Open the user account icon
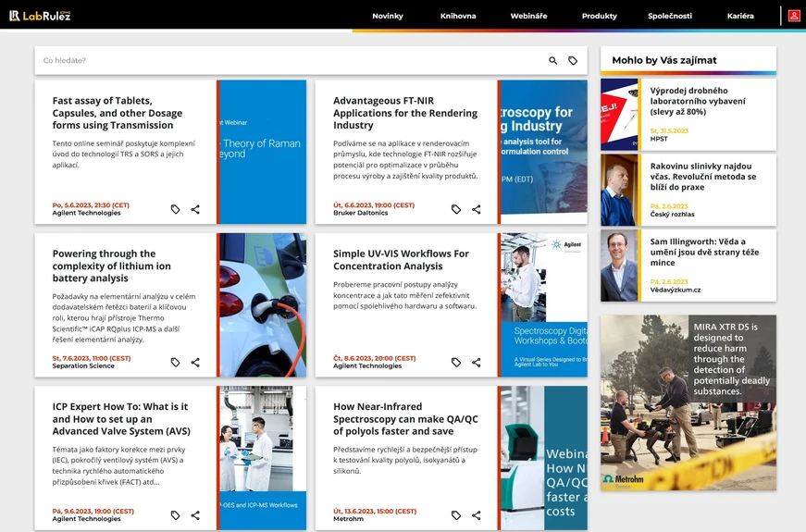Viewport: 806px width, 532px height. (x=794, y=16)
